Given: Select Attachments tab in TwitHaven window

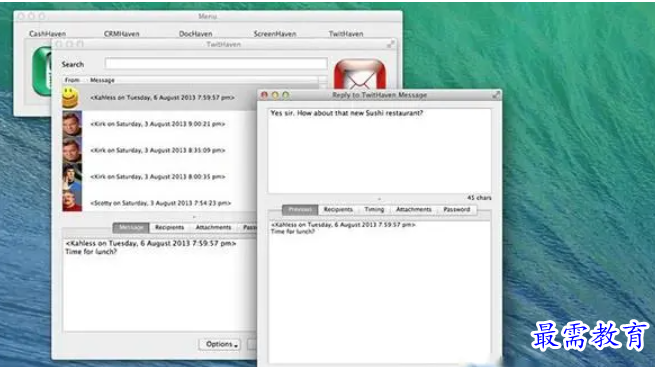Looking at the screenshot, I should click(213, 228).
